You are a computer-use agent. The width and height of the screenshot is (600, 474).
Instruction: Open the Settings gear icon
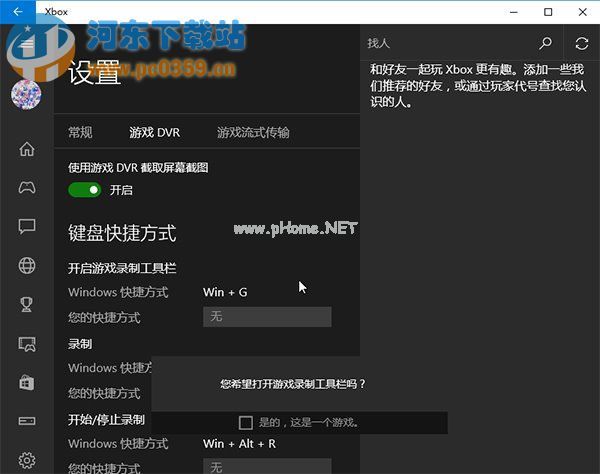coord(27,460)
